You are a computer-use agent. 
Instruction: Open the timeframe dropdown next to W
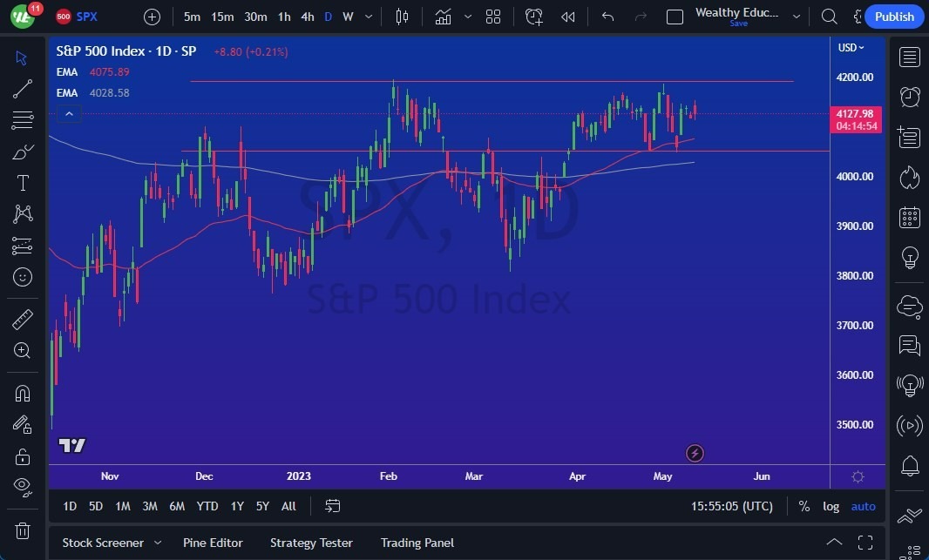[x=368, y=17]
